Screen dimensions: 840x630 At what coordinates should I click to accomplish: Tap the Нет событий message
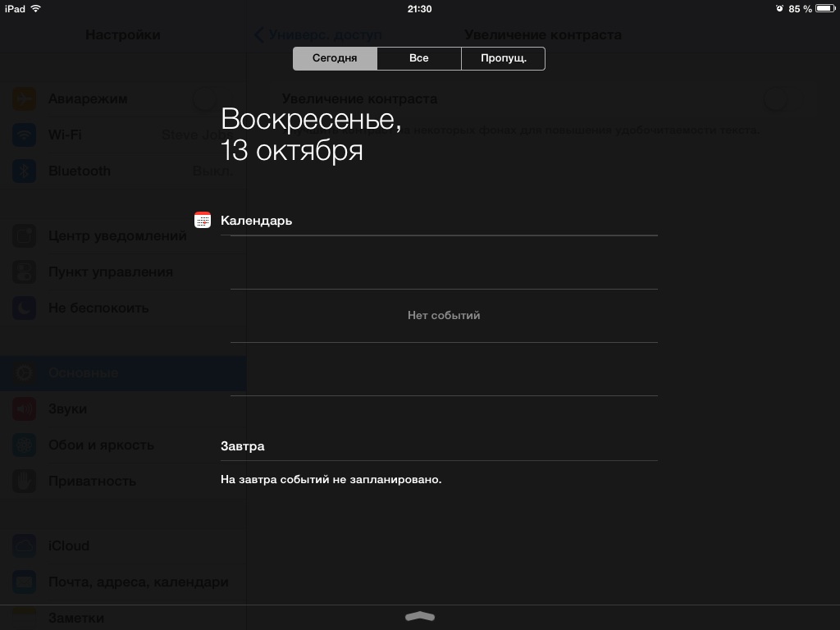[x=444, y=316]
